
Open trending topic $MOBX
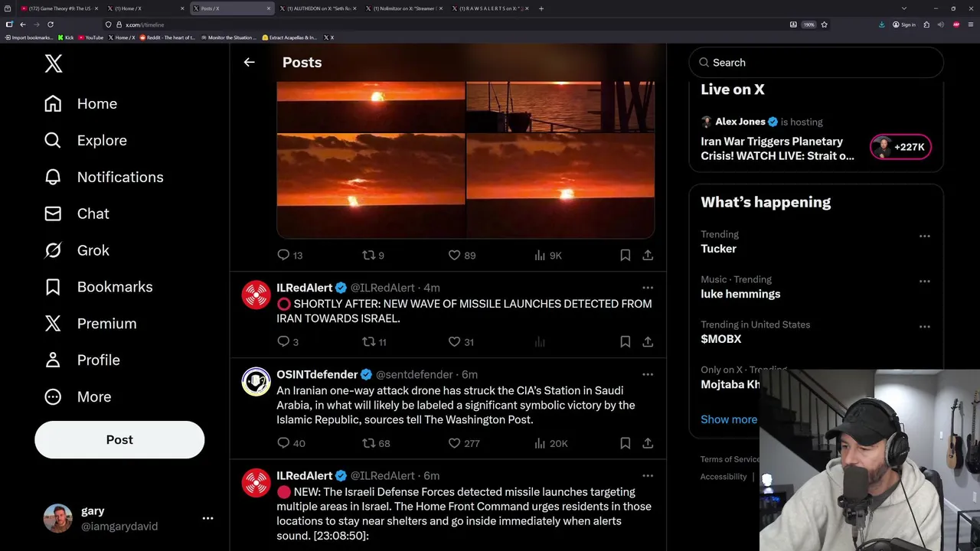tap(721, 339)
